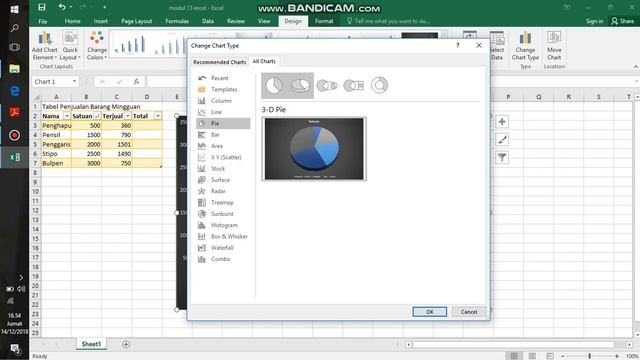Confirm with the OK button

(429, 312)
